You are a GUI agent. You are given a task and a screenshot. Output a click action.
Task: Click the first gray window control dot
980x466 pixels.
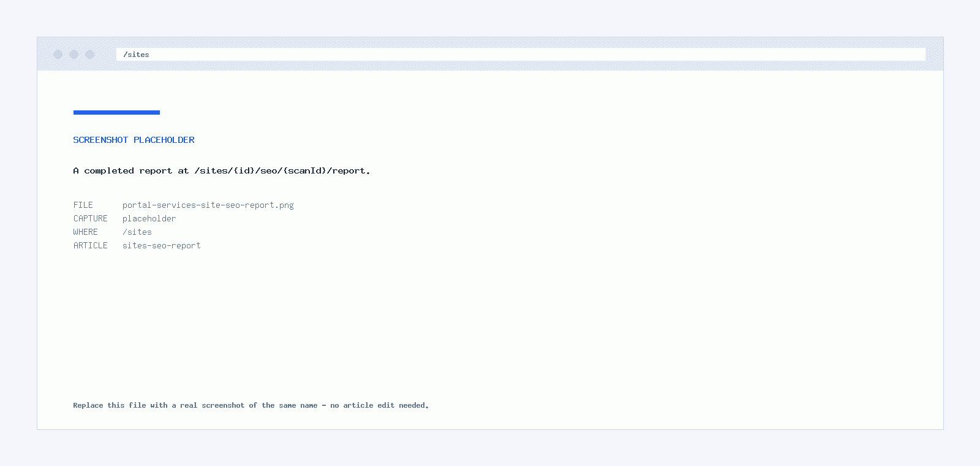click(58, 55)
